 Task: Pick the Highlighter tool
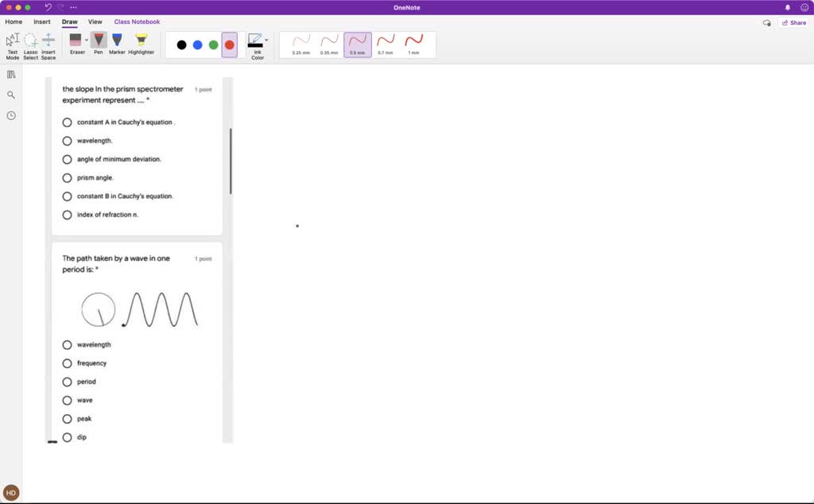point(141,43)
